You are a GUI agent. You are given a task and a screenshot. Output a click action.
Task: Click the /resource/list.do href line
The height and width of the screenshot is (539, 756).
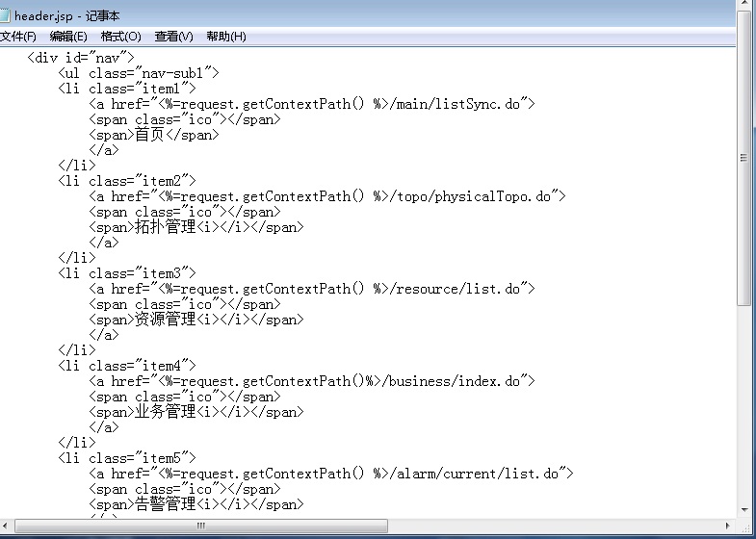pos(311,289)
